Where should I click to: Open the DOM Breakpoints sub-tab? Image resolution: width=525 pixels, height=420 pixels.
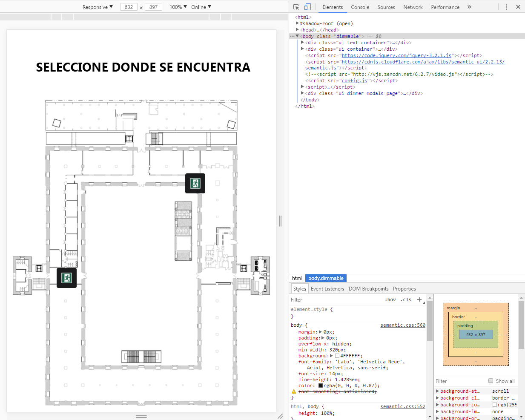pos(369,288)
